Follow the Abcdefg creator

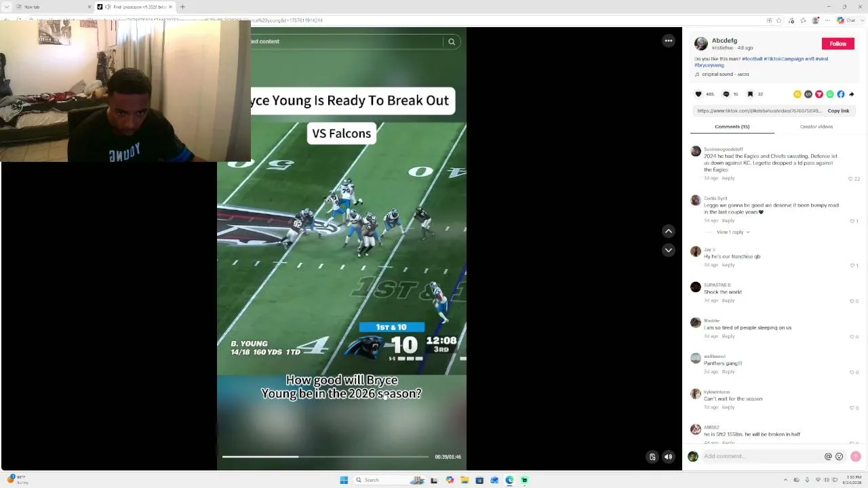coord(838,44)
